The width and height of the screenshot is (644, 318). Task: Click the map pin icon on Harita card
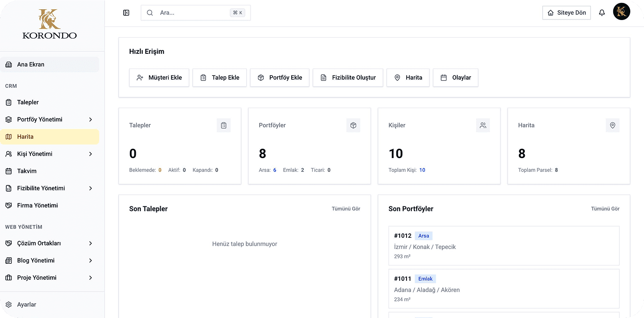click(612, 125)
